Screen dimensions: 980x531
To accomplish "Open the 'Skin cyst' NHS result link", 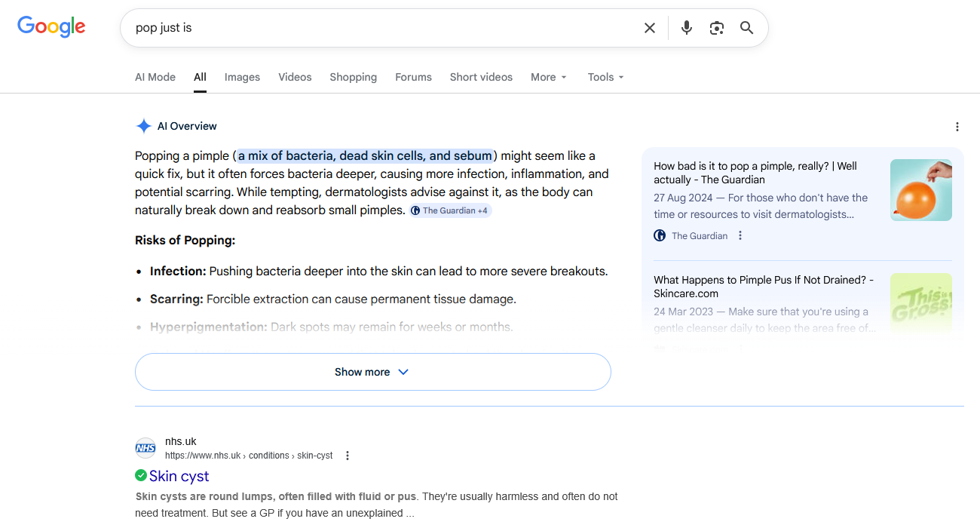I will pos(179,476).
